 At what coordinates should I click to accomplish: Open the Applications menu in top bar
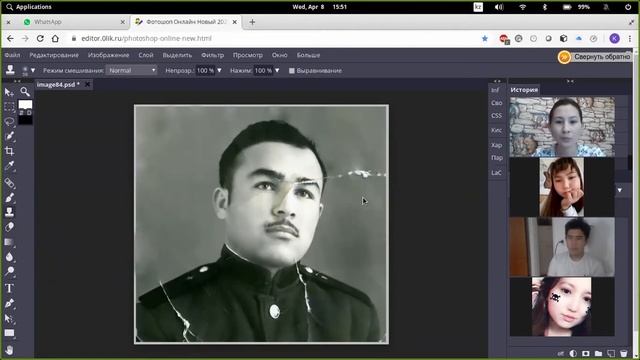(29, 7)
